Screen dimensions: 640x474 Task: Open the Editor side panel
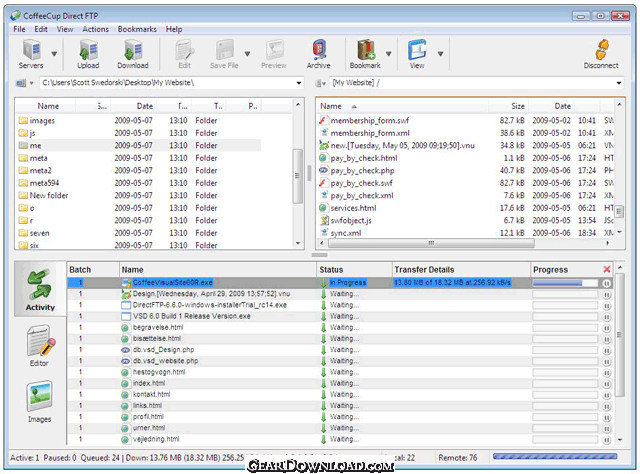coord(40,345)
